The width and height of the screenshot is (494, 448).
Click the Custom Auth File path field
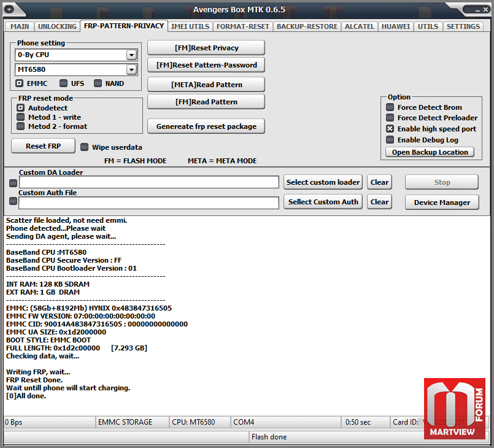click(149, 203)
